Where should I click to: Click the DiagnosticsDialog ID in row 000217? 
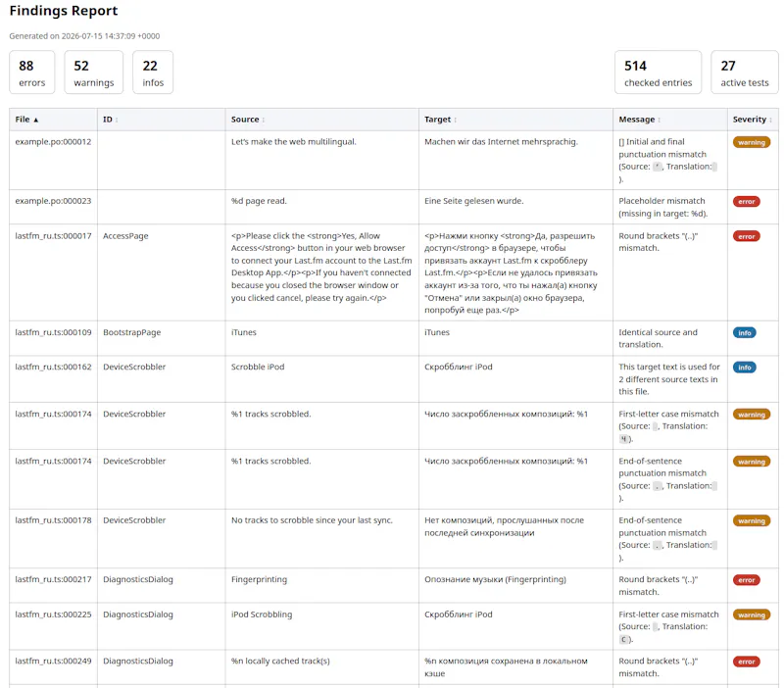click(138, 579)
